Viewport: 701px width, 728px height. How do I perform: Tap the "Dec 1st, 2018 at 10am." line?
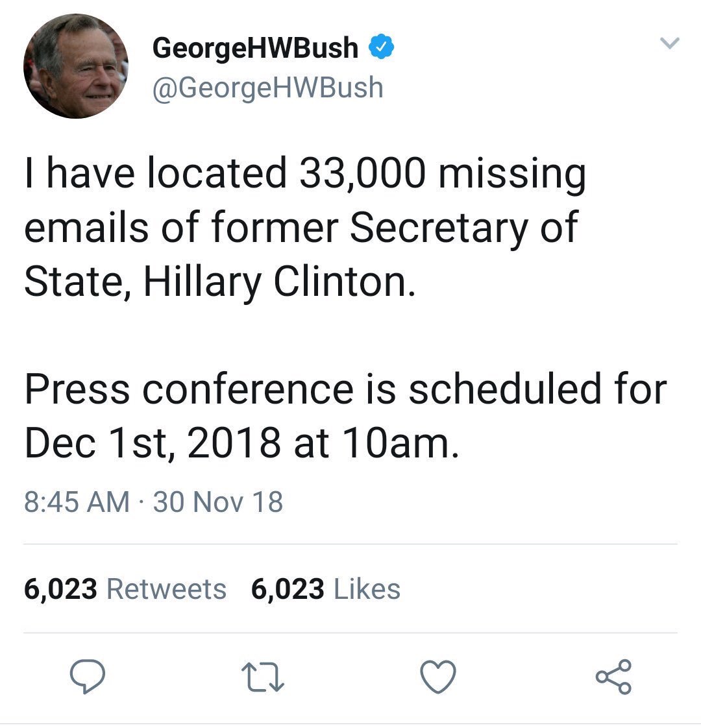click(x=242, y=444)
